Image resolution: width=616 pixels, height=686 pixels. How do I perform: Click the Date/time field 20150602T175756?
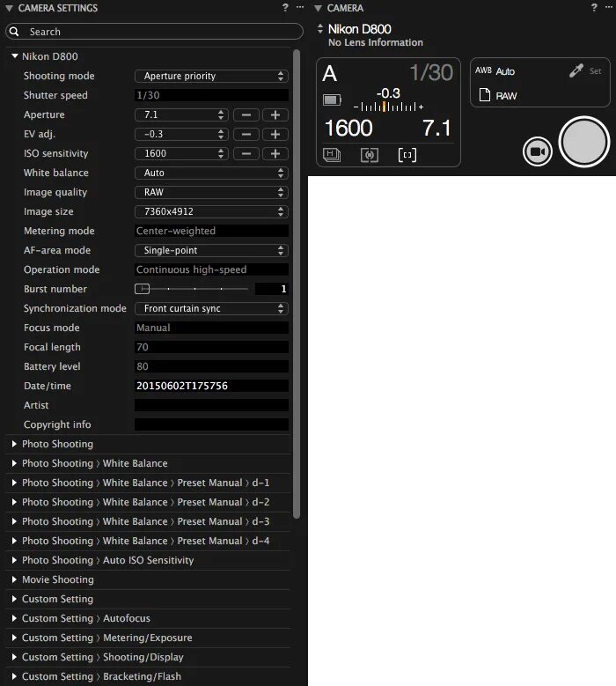(x=211, y=386)
